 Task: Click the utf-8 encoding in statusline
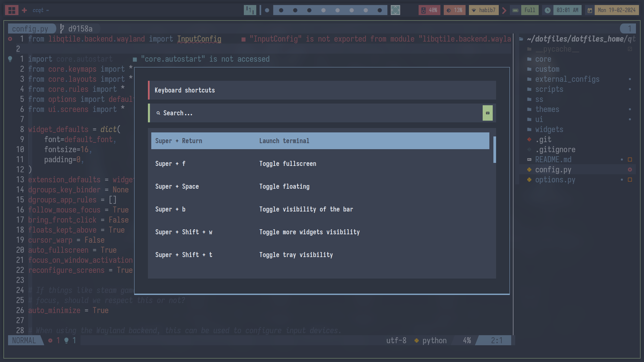click(396, 341)
